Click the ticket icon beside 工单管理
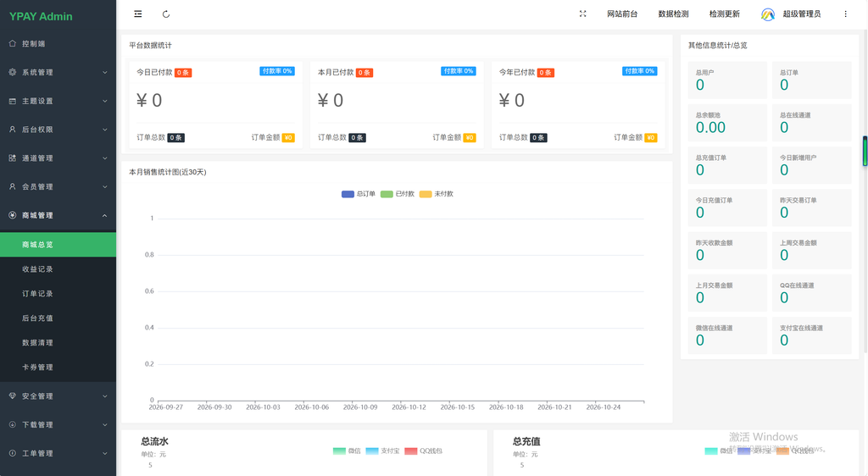The width and height of the screenshot is (868, 476). pos(12,453)
